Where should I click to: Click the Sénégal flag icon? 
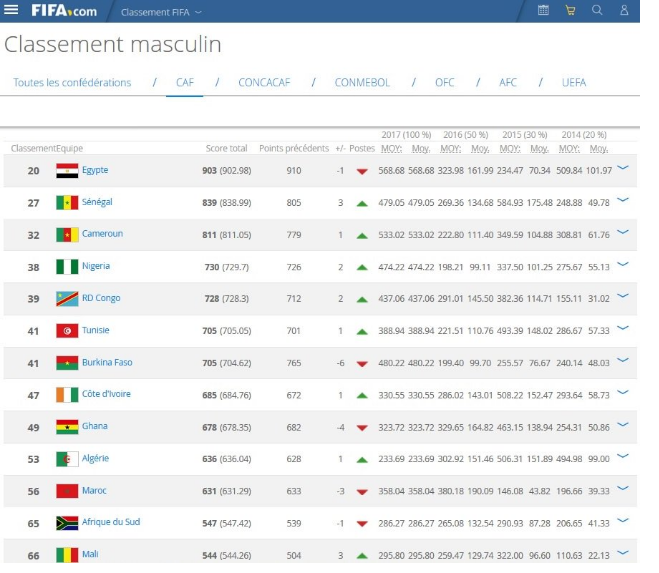click(x=67, y=203)
